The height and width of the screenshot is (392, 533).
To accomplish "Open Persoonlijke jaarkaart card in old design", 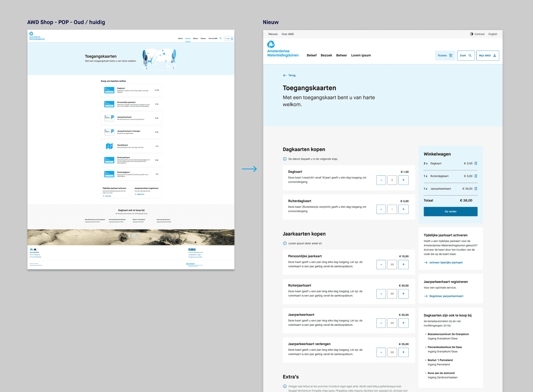I will 131,104.
